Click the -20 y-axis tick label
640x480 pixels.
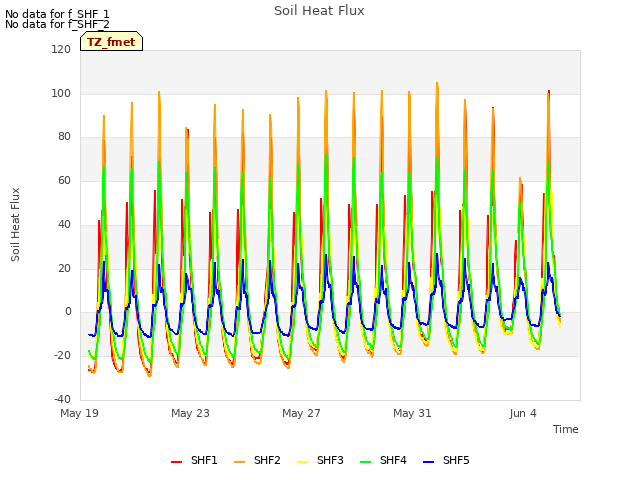pos(62,356)
